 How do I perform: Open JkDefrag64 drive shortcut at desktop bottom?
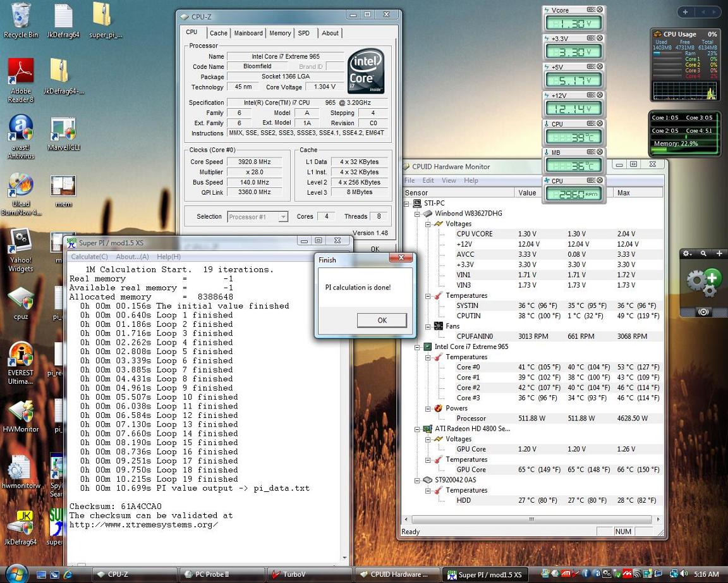20,529
